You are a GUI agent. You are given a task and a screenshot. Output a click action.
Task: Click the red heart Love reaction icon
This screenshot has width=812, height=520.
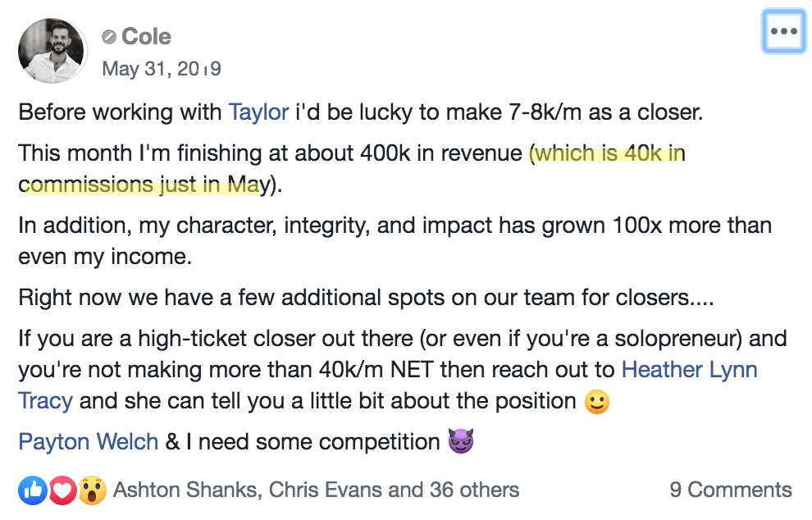coord(62,490)
